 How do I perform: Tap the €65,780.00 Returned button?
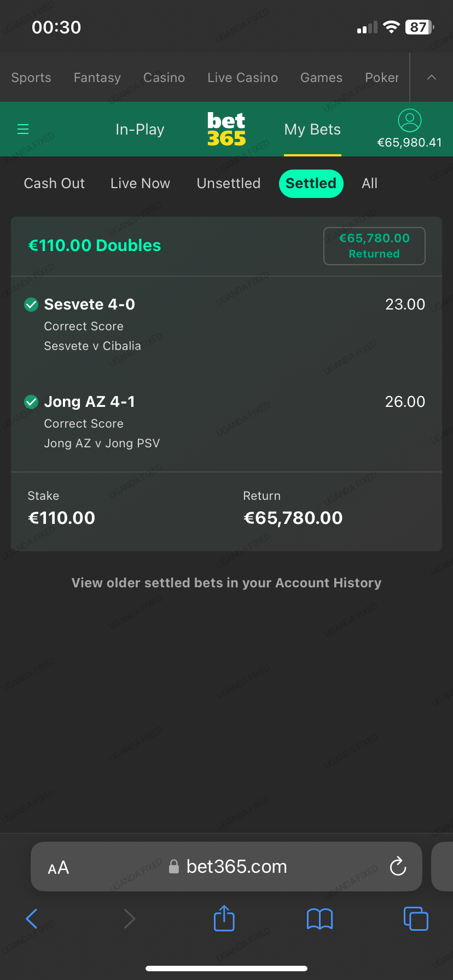click(374, 246)
